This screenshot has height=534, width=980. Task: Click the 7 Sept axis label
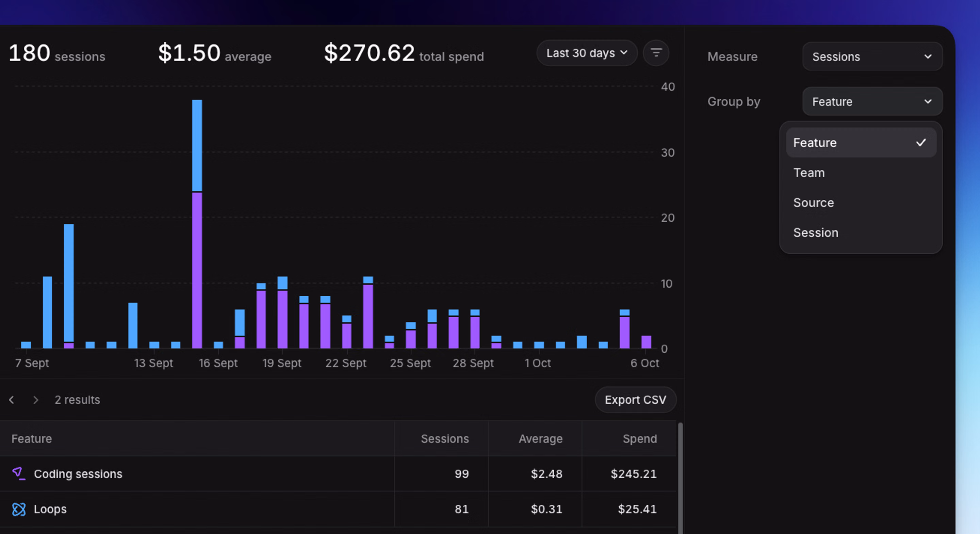[x=32, y=363]
